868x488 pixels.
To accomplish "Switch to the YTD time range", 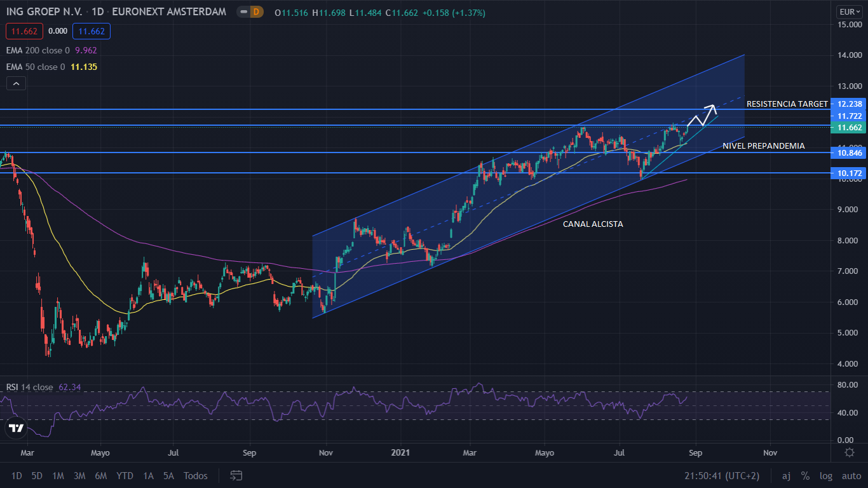I will [x=125, y=475].
